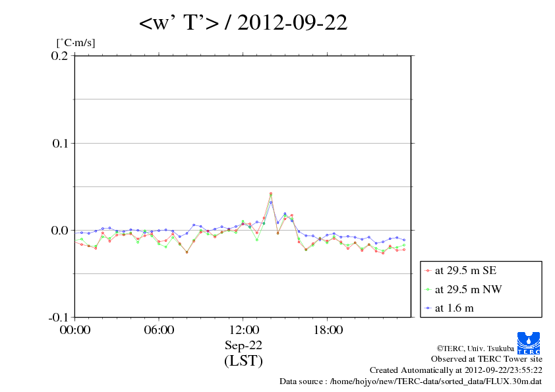555x392 pixels.
Task: Click the chart title '<w' T'> / 2012-09-22'
Action: 243,22
